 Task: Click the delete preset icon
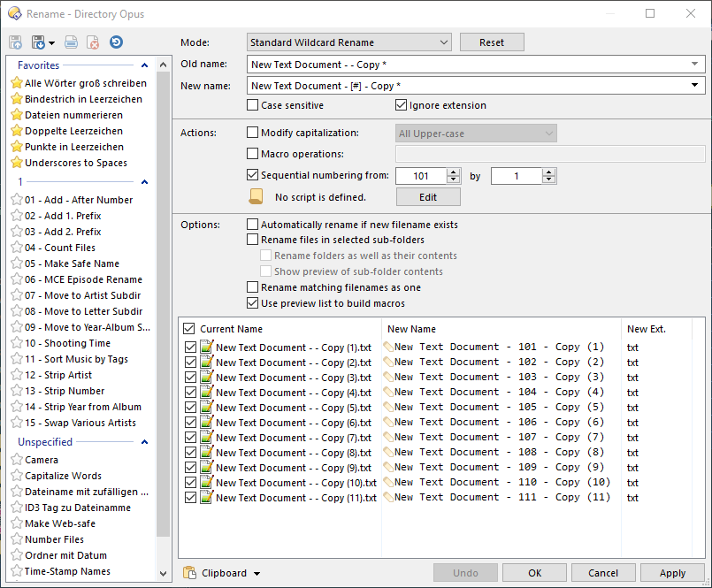coord(93,42)
